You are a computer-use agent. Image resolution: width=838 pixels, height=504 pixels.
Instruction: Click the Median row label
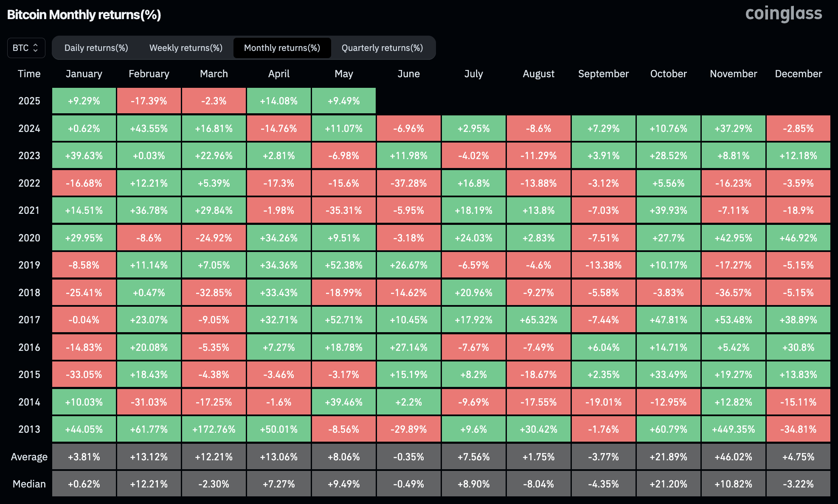(29, 484)
